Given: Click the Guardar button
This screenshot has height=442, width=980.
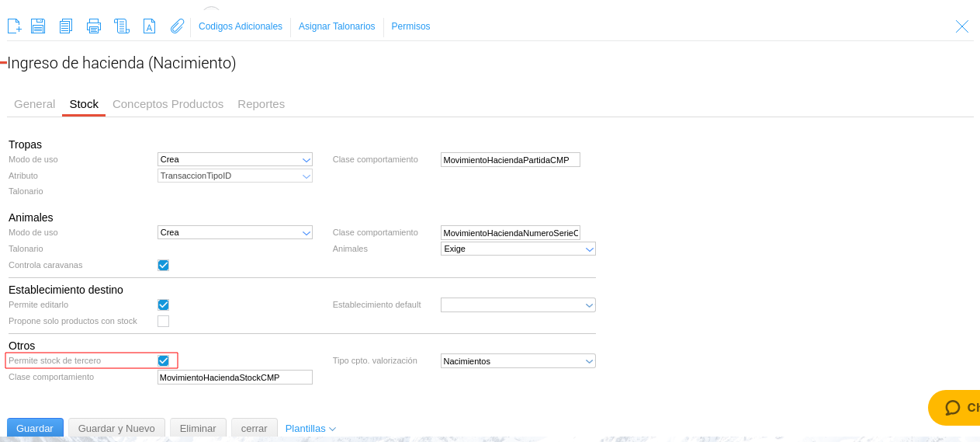Looking at the screenshot, I should click(x=35, y=428).
